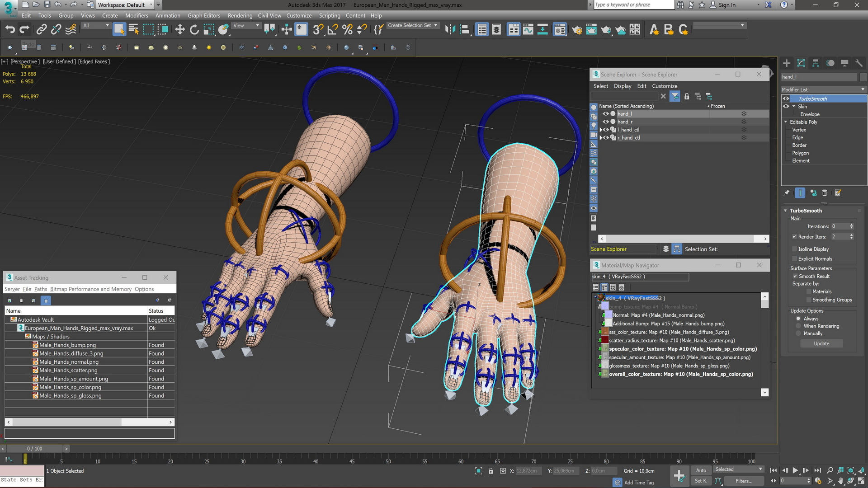Open the Modify command panel tab
868x488 pixels.
(x=801, y=63)
